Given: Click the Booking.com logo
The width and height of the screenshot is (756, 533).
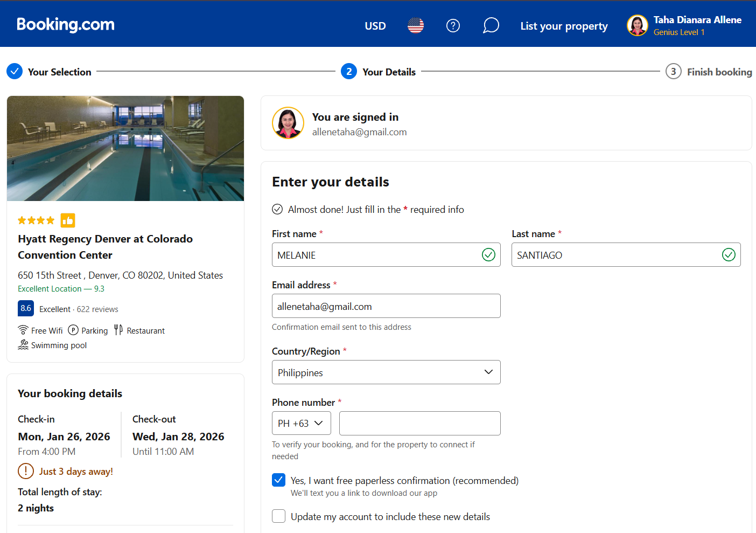Looking at the screenshot, I should [x=66, y=25].
